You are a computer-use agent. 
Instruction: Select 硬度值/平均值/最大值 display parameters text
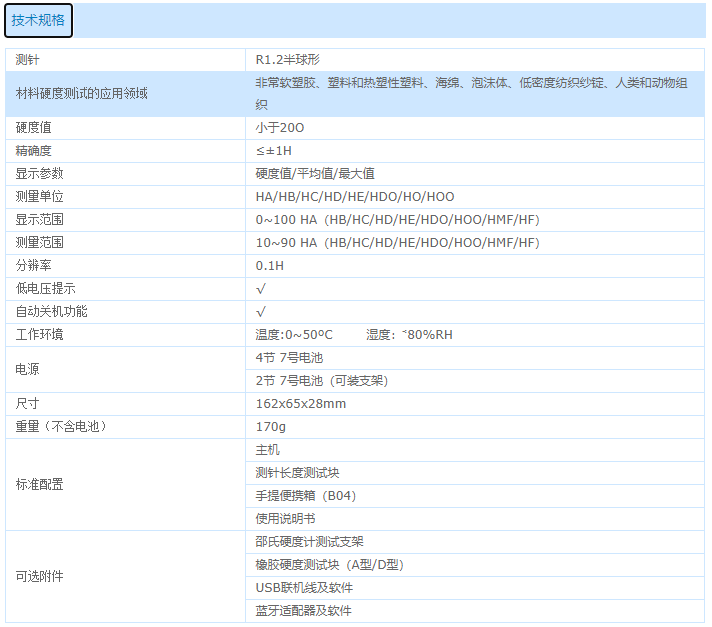point(315,174)
